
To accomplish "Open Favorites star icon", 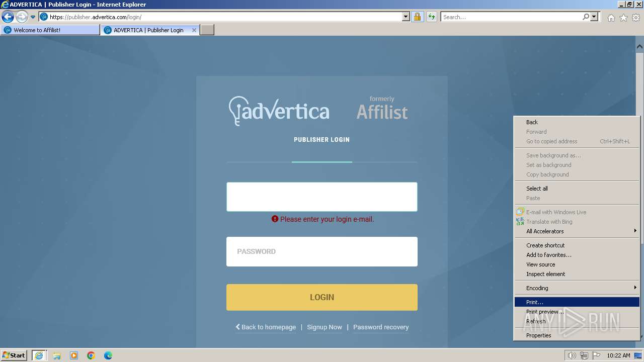I will pos(623,18).
